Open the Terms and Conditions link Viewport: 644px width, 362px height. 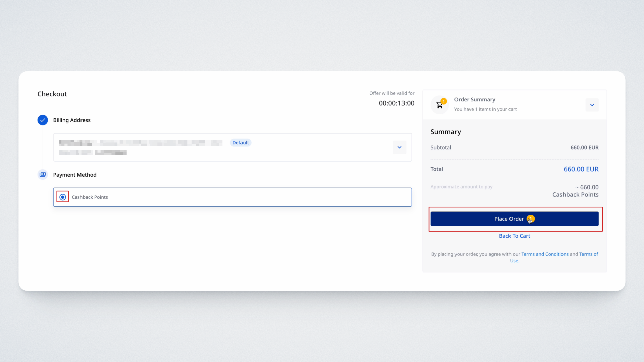[x=545, y=254]
